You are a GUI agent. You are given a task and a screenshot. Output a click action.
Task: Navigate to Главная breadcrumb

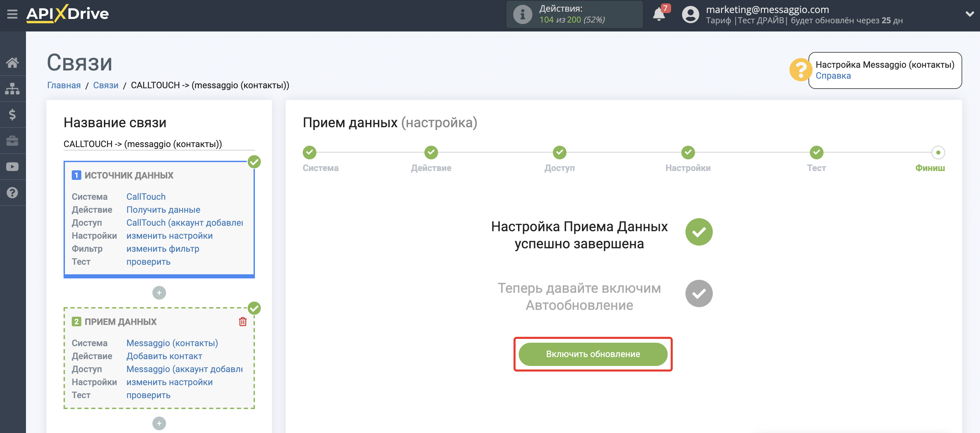(x=64, y=85)
